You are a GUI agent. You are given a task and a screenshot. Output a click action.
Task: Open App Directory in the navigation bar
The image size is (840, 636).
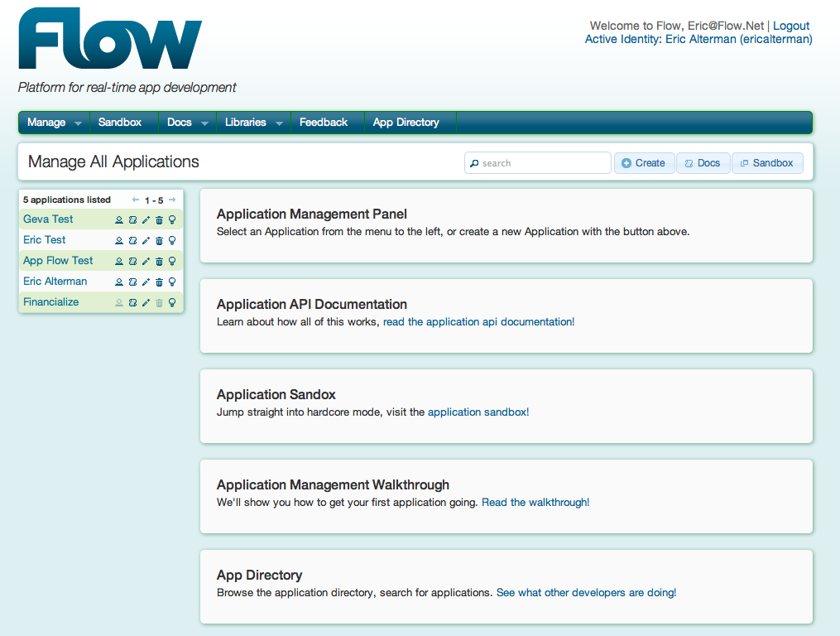406,123
